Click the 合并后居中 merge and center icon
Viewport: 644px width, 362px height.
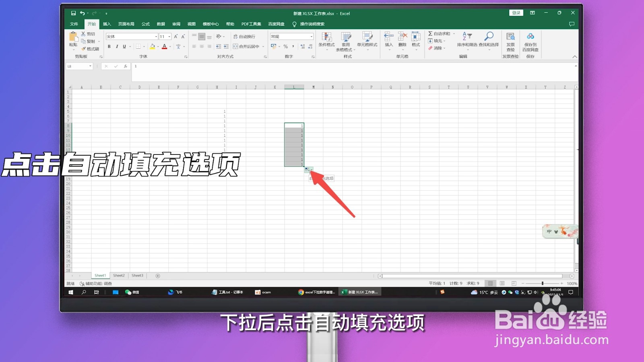pos(247,46)
